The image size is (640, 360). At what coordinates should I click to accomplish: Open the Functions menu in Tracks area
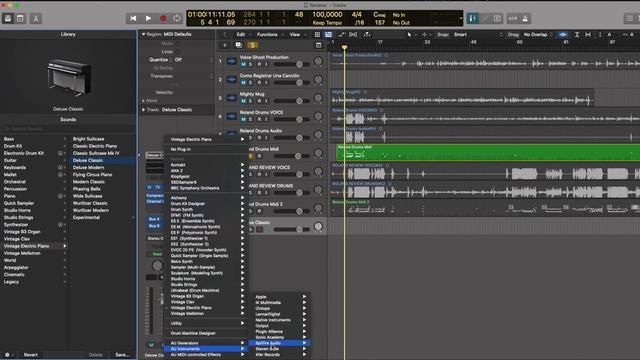[x=269, y=35]
